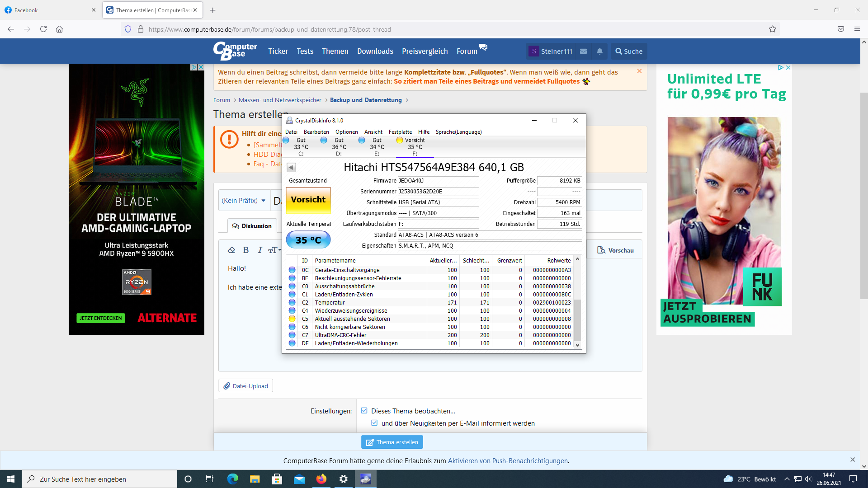Open the Optionen menu in CrystalDiskInfo
Screen dimensions: 868x488
346,132
